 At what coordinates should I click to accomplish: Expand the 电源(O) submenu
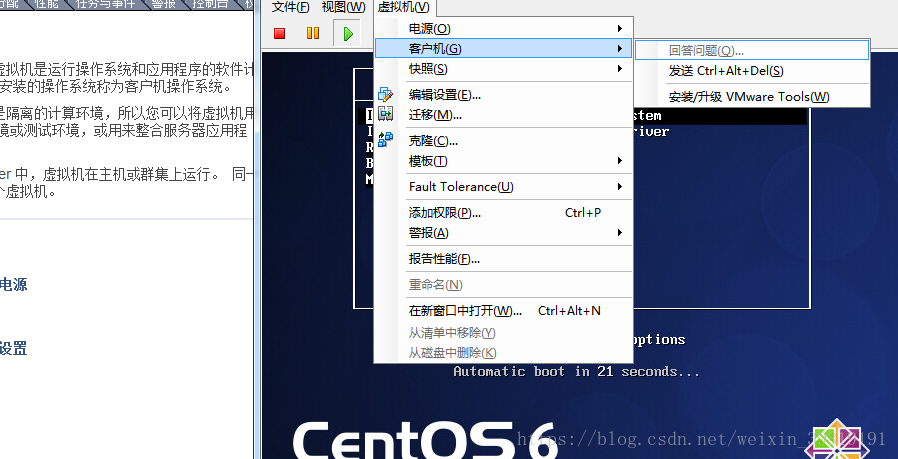[x=503, y=28]
